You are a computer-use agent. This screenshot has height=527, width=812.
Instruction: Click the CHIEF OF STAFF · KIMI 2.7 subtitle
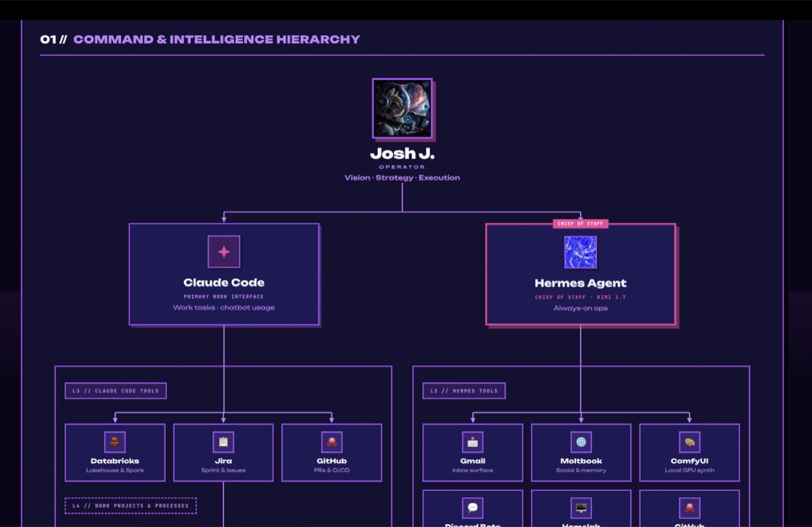coord(581,297)
